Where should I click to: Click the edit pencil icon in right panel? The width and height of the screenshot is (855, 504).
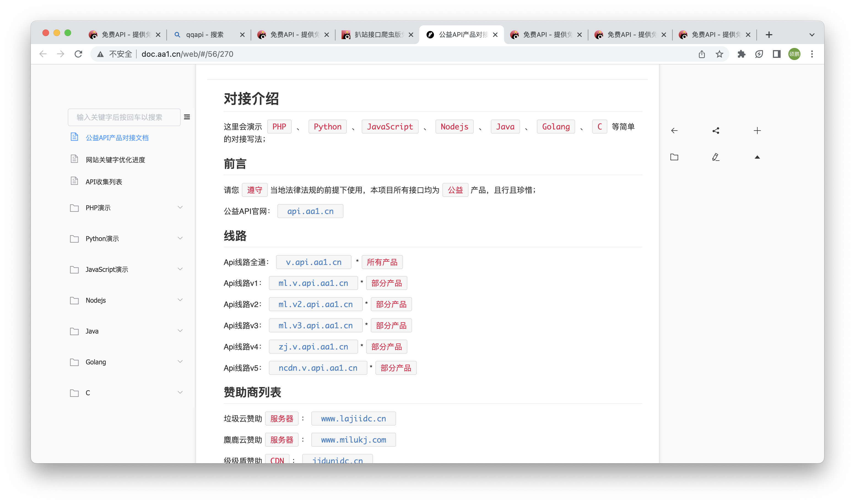coord(716,157)
